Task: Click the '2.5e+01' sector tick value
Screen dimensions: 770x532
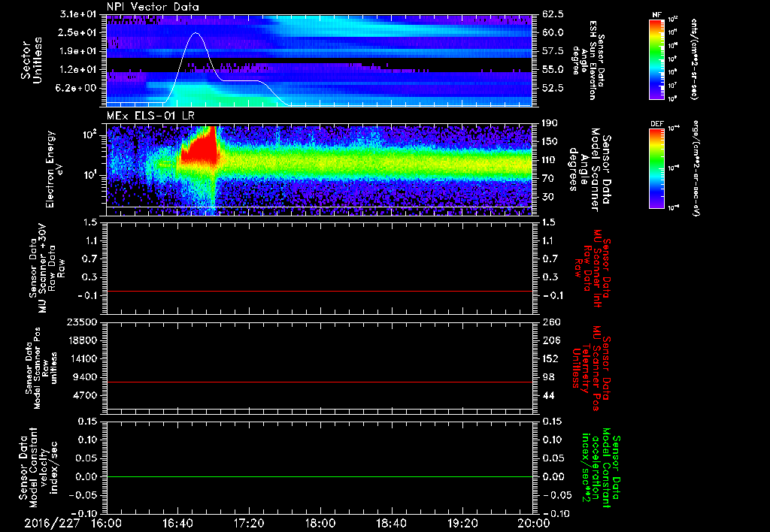Action: pos(78,32)
